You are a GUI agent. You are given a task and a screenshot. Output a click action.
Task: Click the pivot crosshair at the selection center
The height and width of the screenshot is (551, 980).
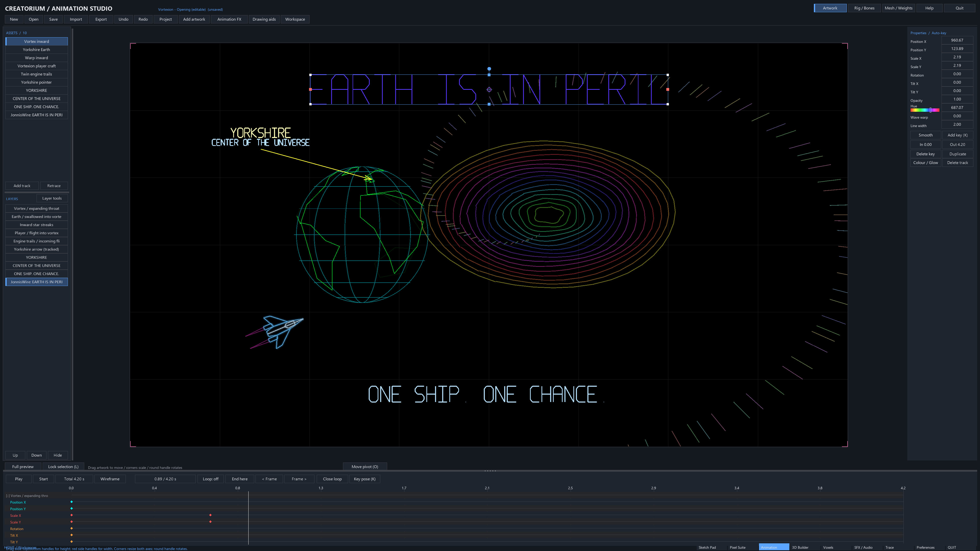489,90
